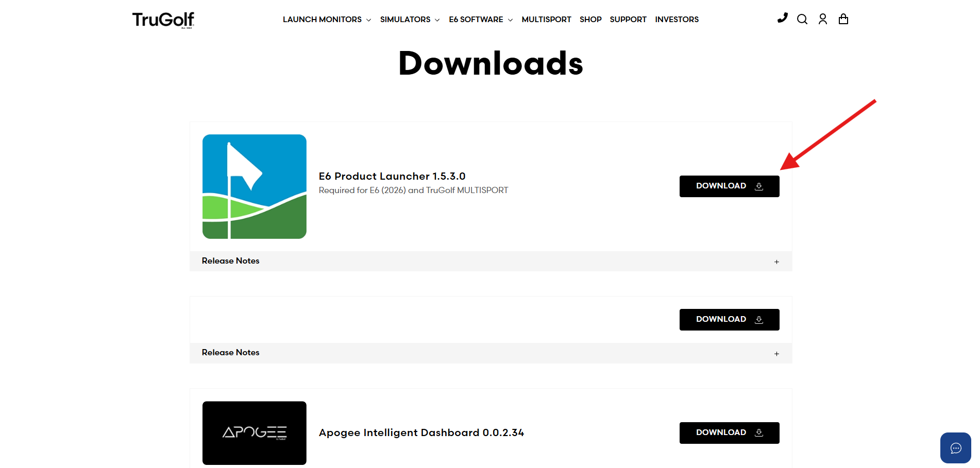Expand the Launch Monitors menu
The height and width of the screenshot is (468, 980).
(327, 20)
